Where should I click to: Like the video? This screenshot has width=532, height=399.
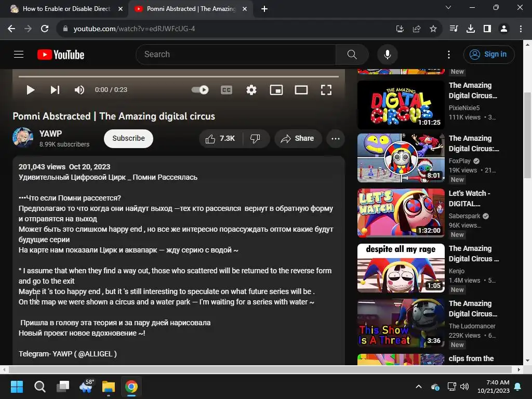coord(220,138)
